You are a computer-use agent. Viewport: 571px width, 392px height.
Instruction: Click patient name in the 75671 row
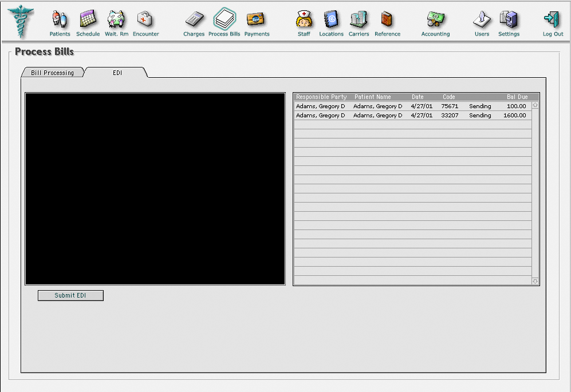point(377,106)
